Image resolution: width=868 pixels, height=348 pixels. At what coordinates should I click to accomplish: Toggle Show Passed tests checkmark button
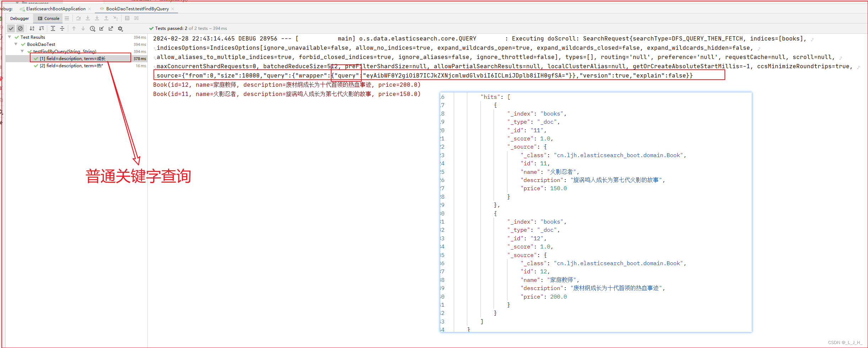[x=11, y=28]
